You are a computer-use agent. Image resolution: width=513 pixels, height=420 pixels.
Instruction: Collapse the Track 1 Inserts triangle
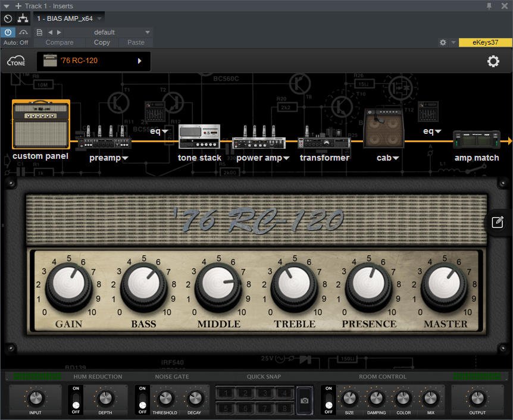click(x=6, y=6)
